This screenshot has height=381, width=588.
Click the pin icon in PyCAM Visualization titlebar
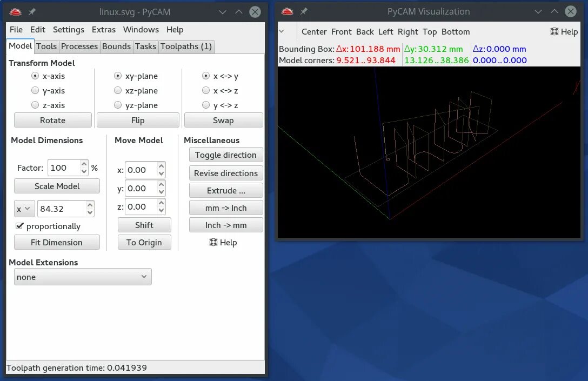pos(304,12)
